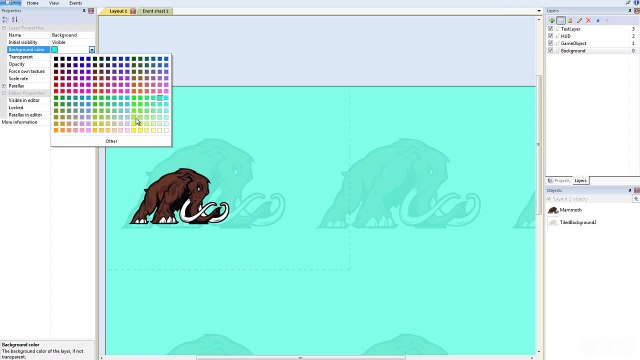The width and height of the screenshot is (640, 360).
Task: Click the second add-layer icon in Layers toolbar
Action: coord(561,20)
